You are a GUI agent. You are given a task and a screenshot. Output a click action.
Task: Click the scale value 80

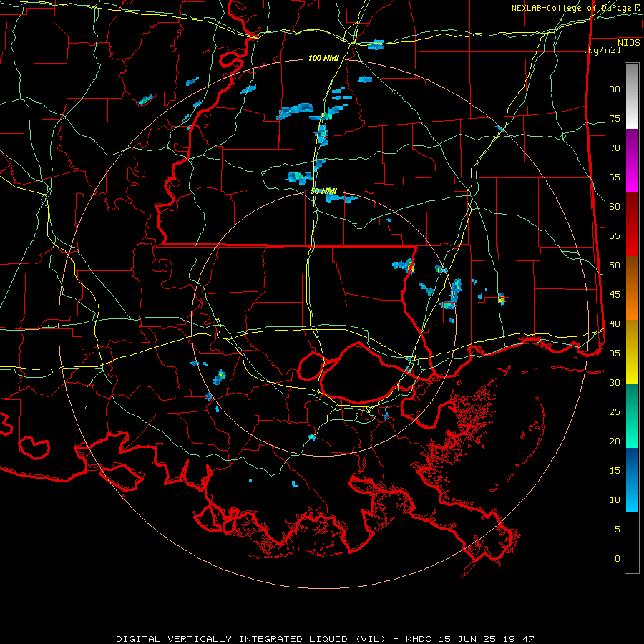click(615, 89)
